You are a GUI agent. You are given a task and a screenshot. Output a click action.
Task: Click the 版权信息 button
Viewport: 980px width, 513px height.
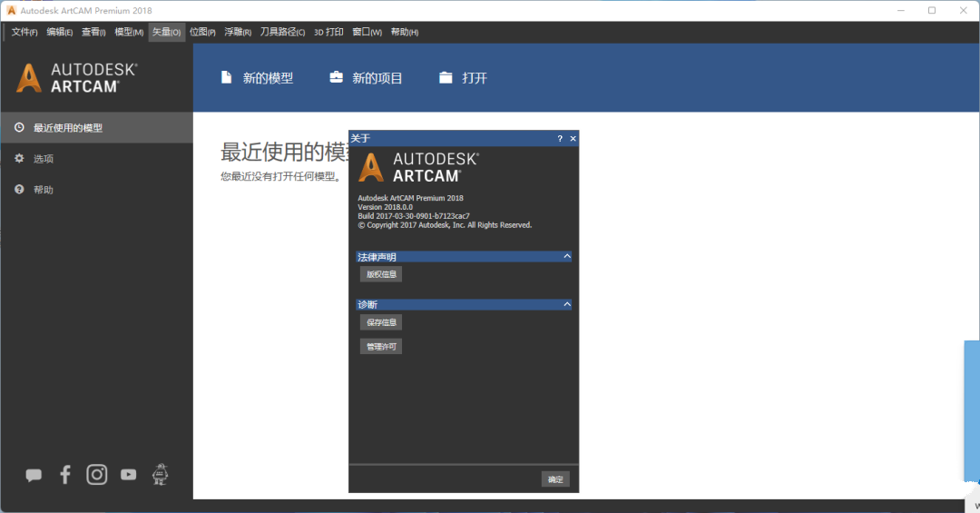pyautogui.click(x=381, y=274)
